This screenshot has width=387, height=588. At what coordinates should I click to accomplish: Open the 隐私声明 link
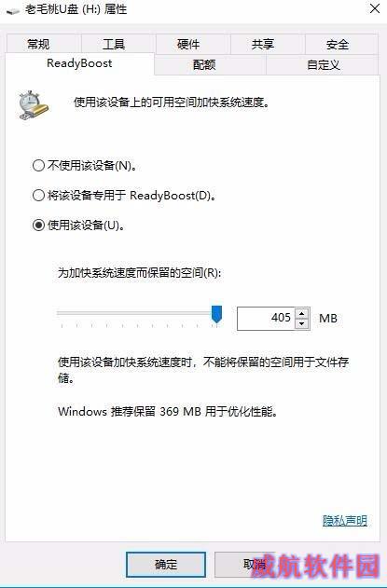pos(345,521)
